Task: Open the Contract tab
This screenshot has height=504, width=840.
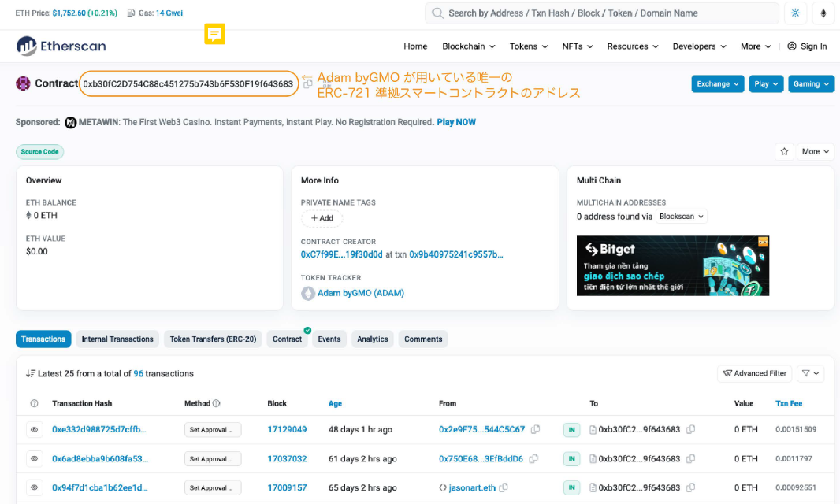Action: pos(287,339)
